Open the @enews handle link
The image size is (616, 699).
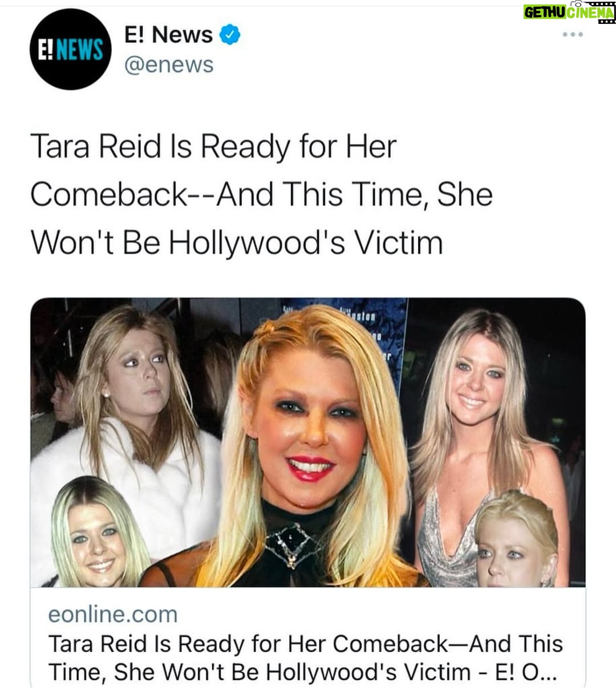[x=169, y=65]
